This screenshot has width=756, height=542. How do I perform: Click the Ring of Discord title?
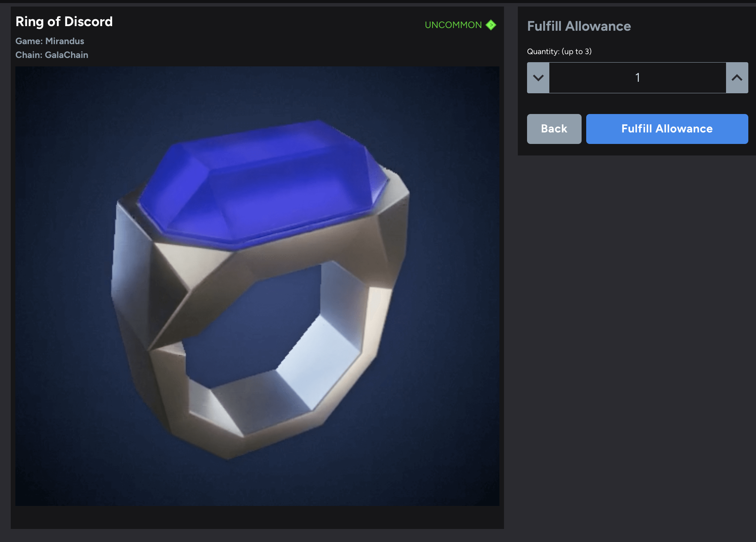tap(64, 22)
